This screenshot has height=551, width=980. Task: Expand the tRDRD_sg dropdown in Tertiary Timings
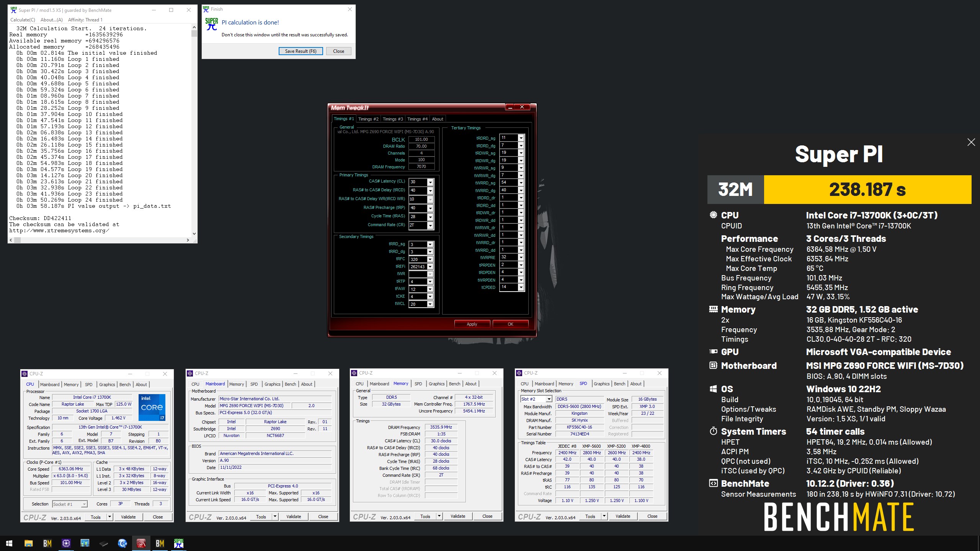[x=521, y=138]
